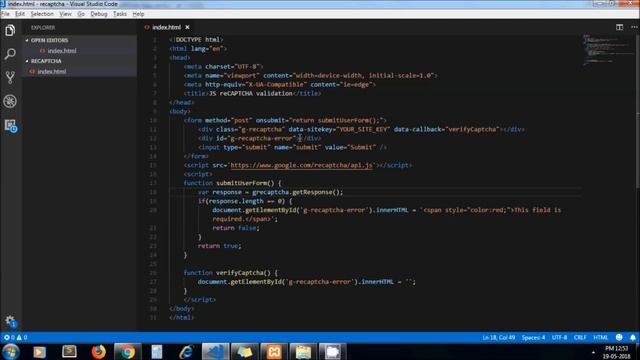The image size is (640, 360).
Task: Select the index.html editor tab
Action: [166, 27]
